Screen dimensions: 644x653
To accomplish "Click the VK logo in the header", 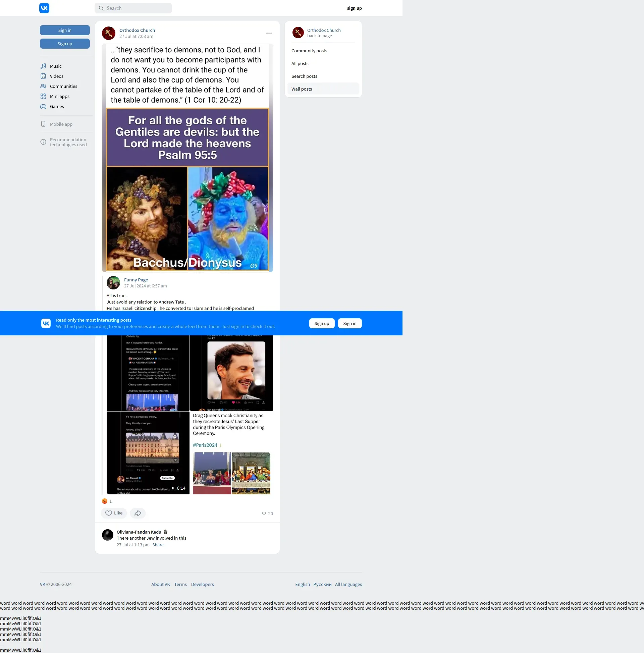I will point(44,8).
